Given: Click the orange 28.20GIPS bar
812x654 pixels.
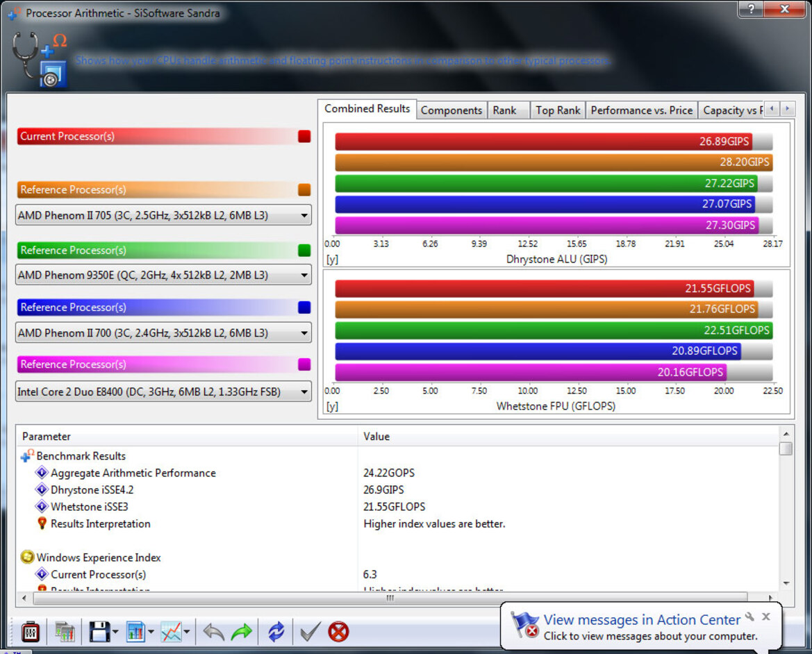Looking at the screenshot, I should point(554,162).
